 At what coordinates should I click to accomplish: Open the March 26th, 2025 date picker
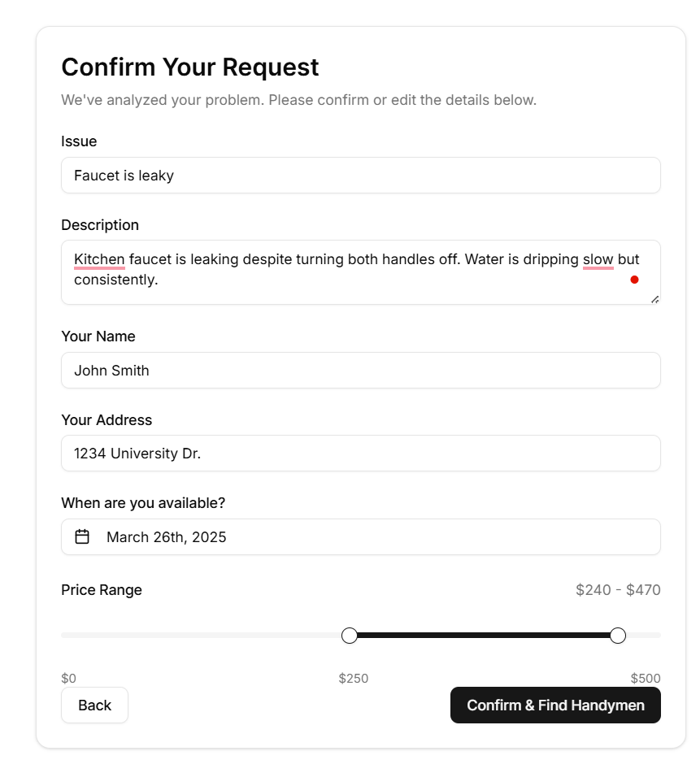click(x=361, y=536)
